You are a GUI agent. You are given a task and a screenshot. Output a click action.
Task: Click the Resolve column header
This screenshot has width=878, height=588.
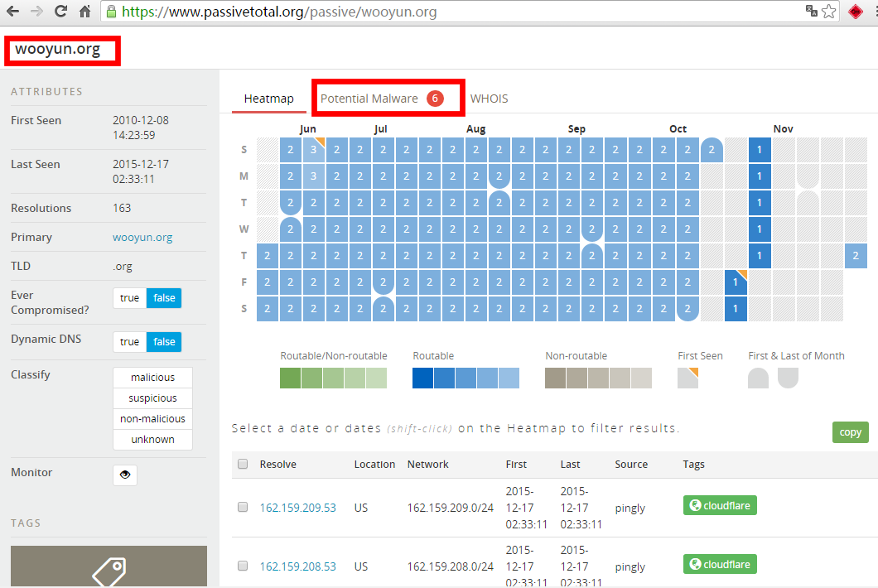click(x=277, y=465)
